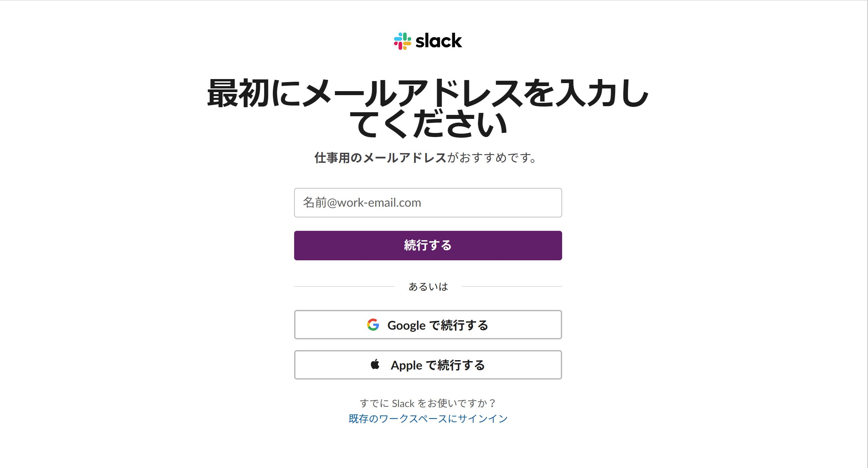Choose Apple で続行する
This screenshot has height=468, width=868.
pyautogui.click(x=428, y=364)
